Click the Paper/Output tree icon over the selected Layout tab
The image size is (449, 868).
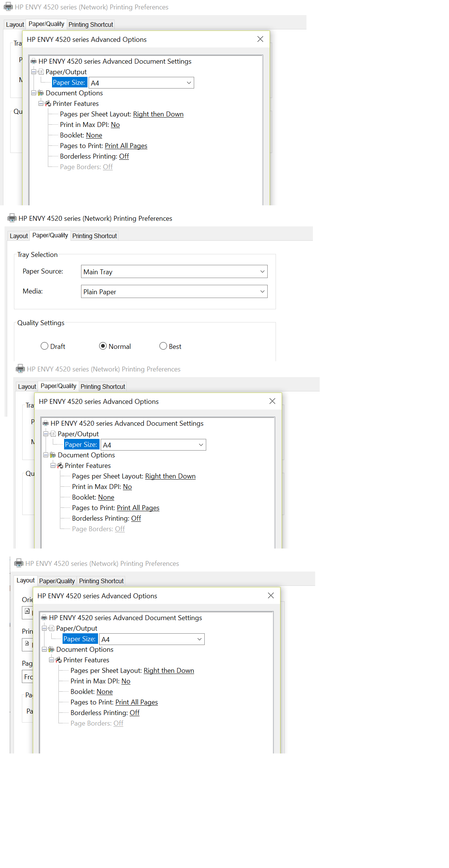[x=51, y=628]
